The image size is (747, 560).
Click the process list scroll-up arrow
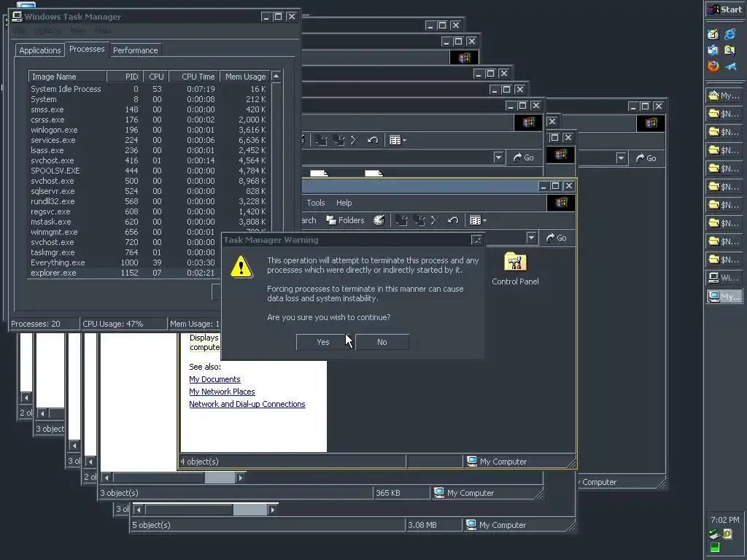(x=276, y=76)
